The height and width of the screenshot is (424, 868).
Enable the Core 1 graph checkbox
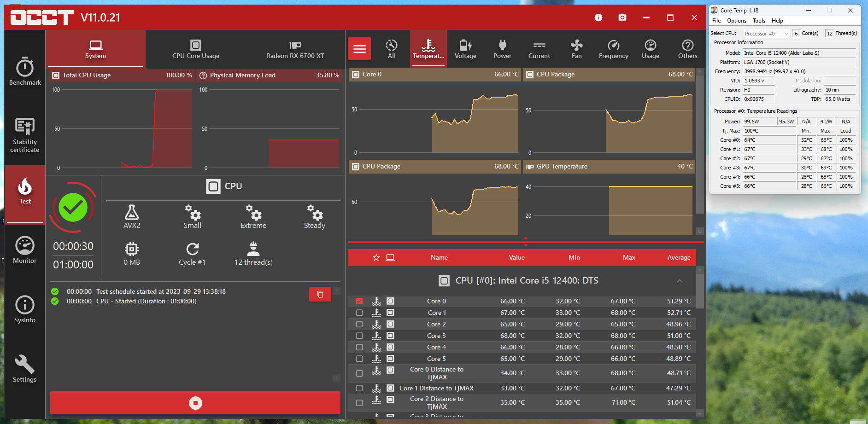[x=359, y=313]
